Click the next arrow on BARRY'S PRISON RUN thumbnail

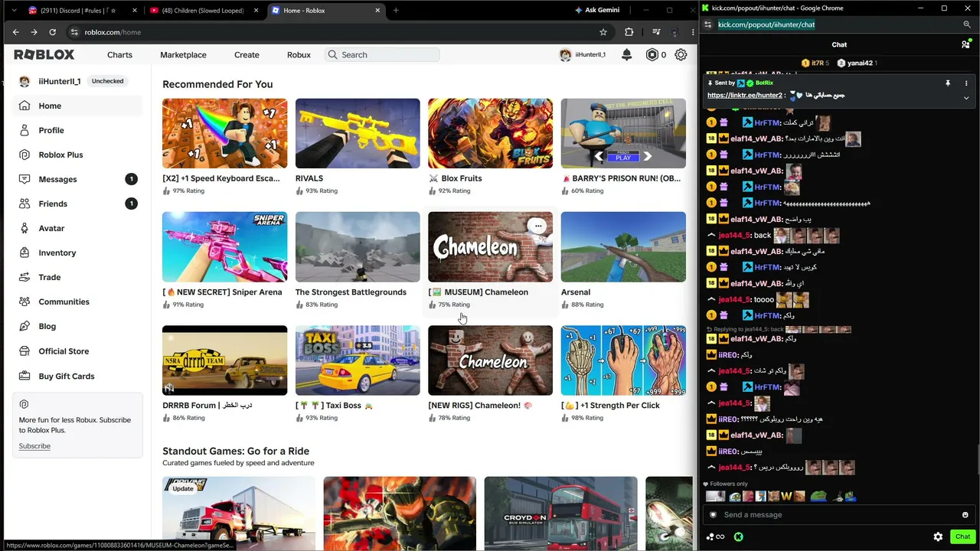pos(647,156)
